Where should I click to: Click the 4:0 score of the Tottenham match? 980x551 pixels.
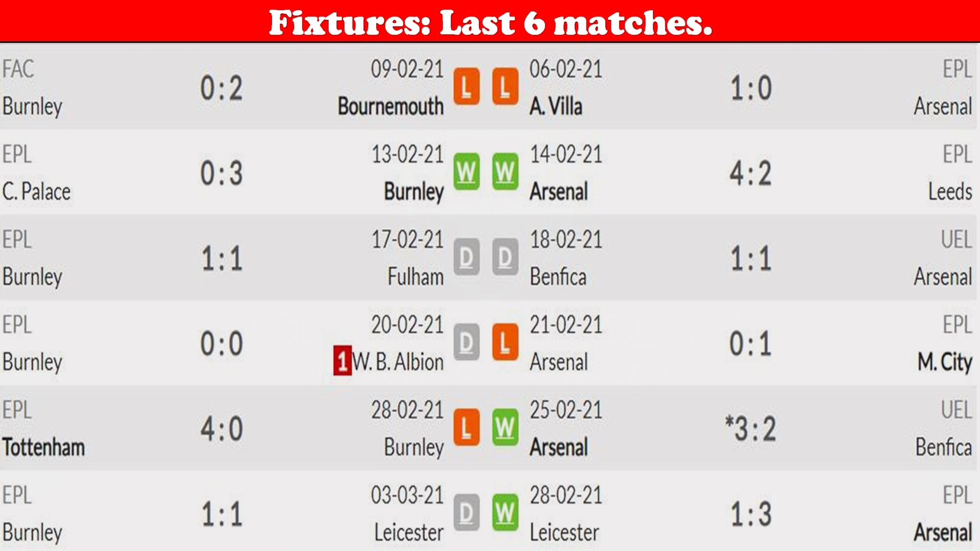click(222, 429)
